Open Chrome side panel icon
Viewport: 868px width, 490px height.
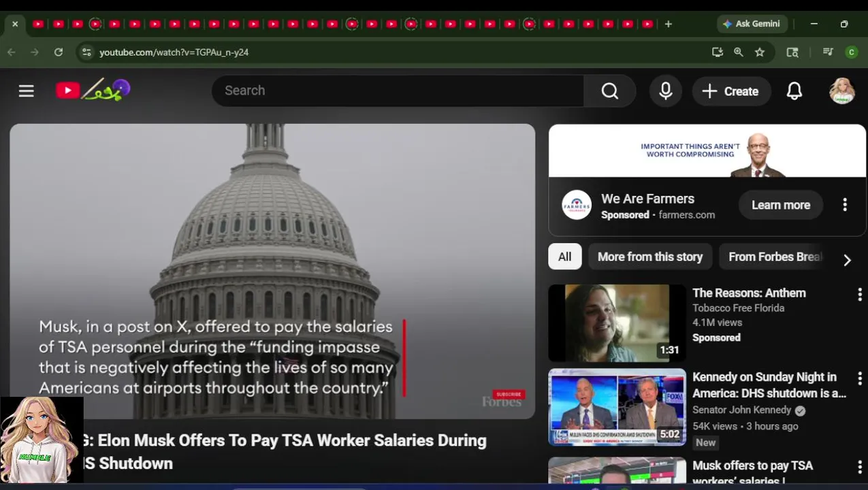(792, 52)
